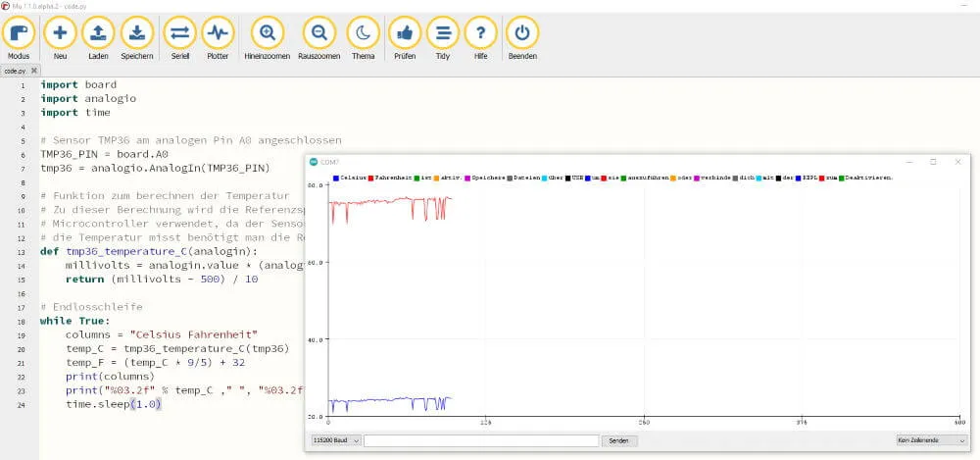Viewport: 980px width, 460px height.
Task: Select the code.py editor tab
Action: point(16,71)
